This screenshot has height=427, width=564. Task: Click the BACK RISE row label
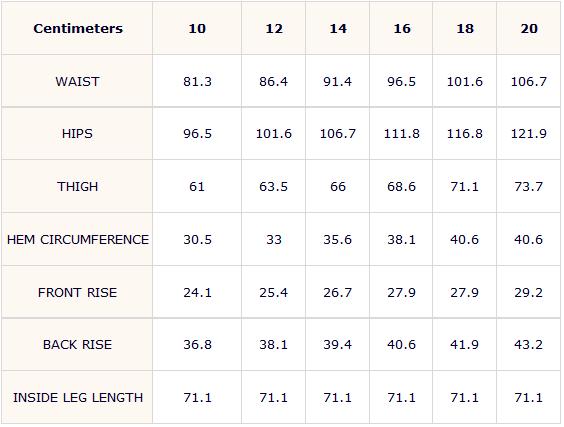click(77, 345)
